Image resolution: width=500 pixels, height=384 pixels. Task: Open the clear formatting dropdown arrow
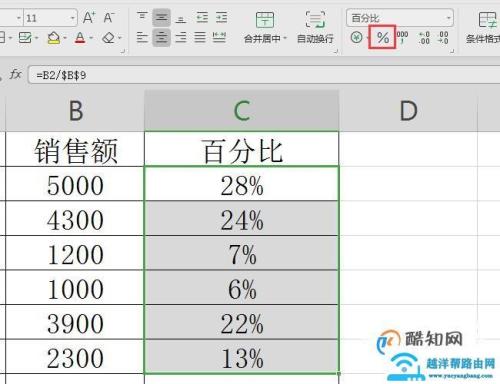point(120,38)
